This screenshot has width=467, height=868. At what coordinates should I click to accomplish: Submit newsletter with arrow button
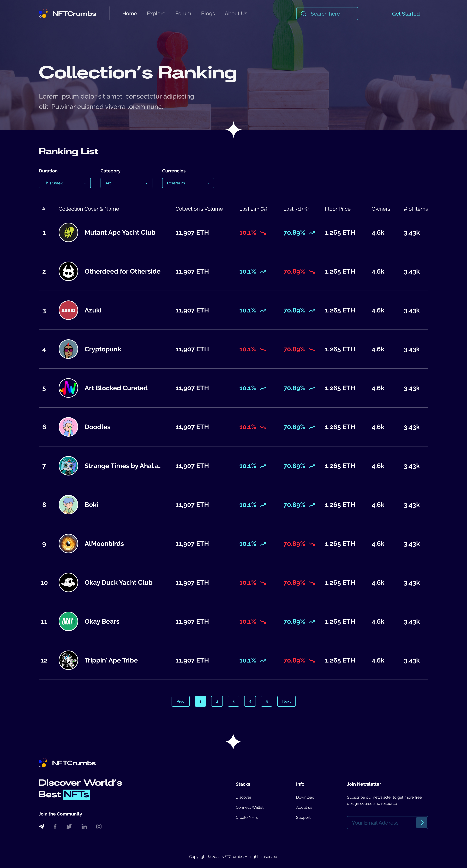coord(422,822)
